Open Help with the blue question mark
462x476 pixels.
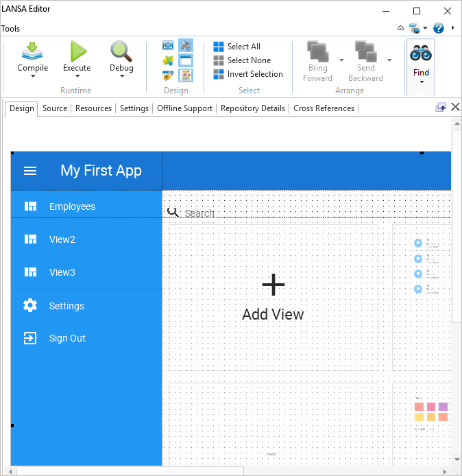pyautogui.click(x=438, y=28)
